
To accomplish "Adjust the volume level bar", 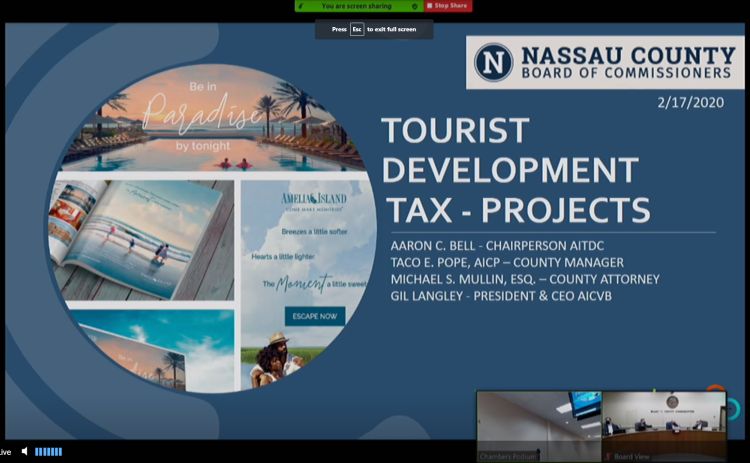I will [48, 452].
